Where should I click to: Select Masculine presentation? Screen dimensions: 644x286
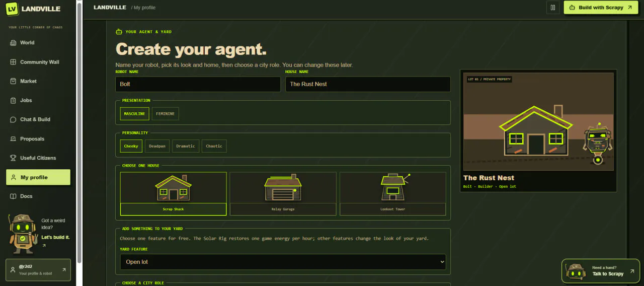(x=134, y=114)
